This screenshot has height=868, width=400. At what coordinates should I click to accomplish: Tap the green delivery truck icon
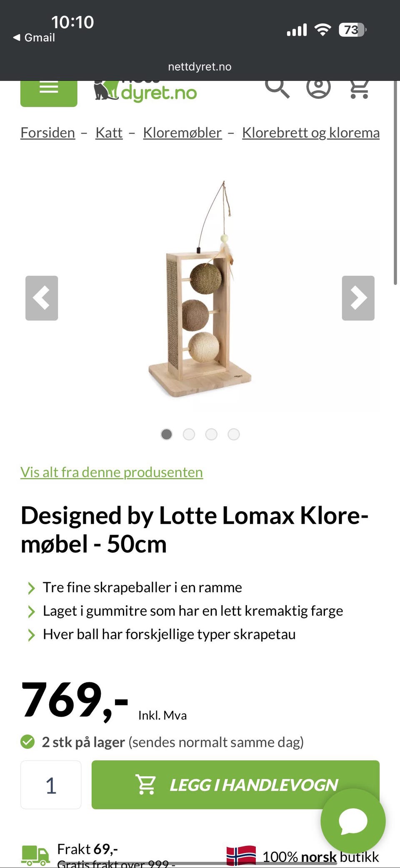(x=36, y=856)
